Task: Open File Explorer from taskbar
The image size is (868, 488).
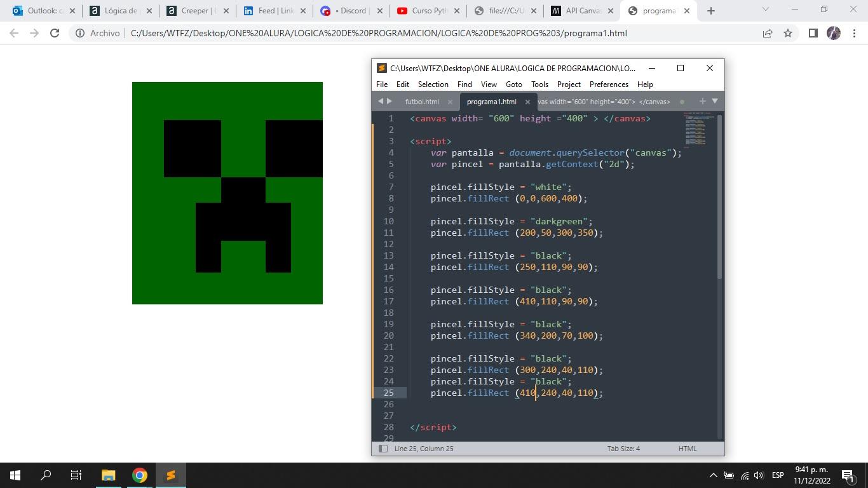Action: [108, 475]
